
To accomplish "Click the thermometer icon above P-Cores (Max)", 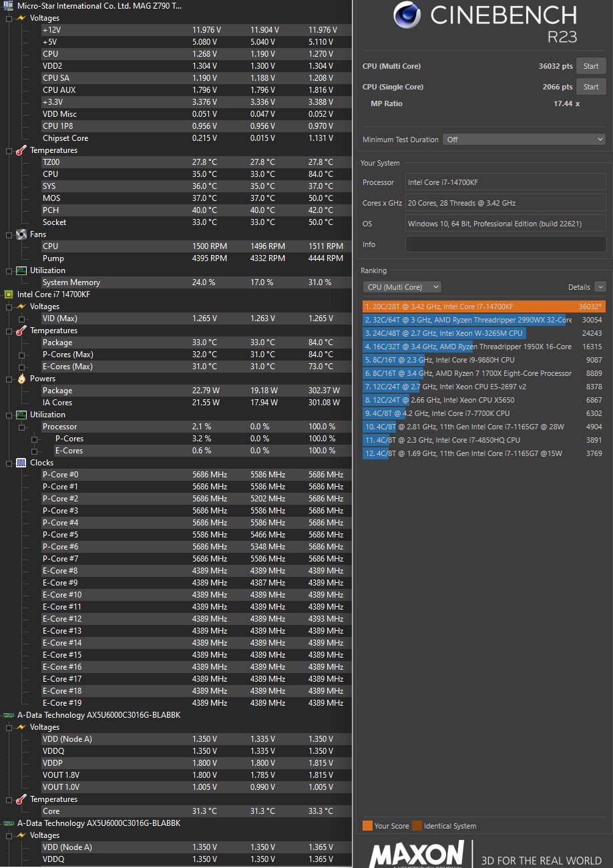I will click(x=21, y=331).
